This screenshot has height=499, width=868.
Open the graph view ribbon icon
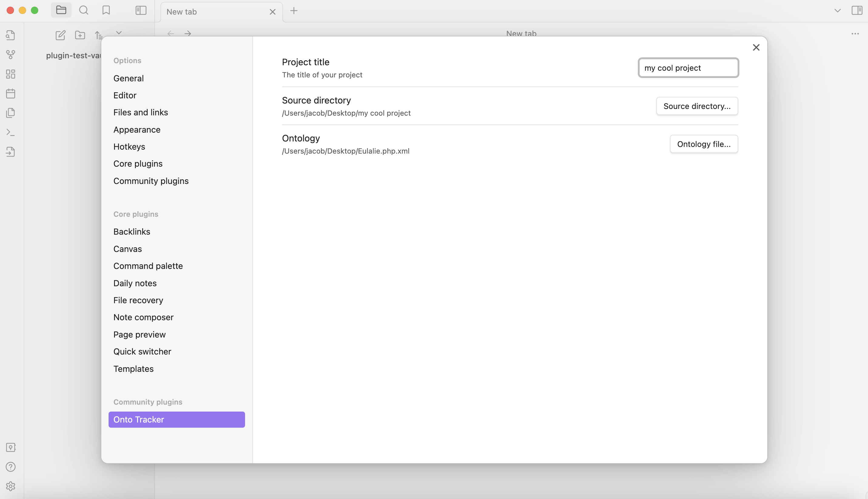11,54
